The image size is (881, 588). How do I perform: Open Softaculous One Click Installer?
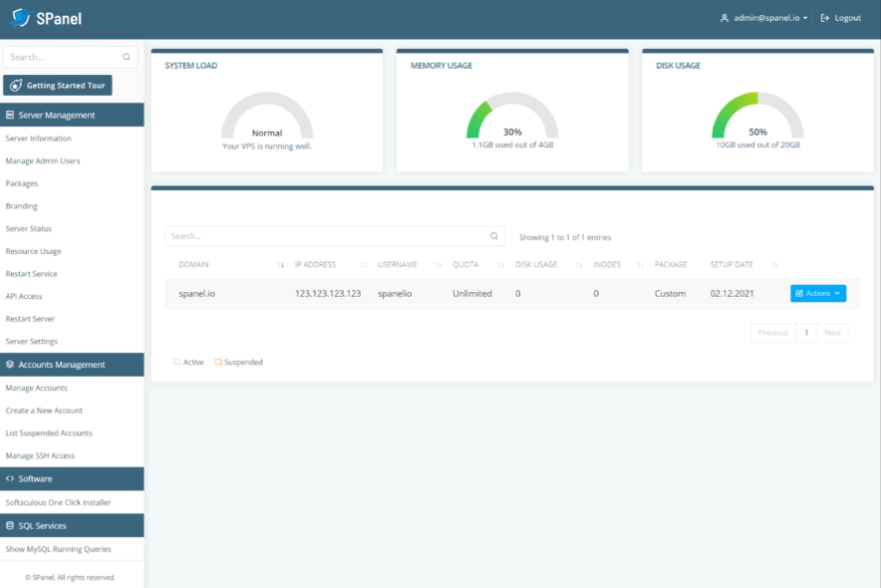tap(60, 502)
